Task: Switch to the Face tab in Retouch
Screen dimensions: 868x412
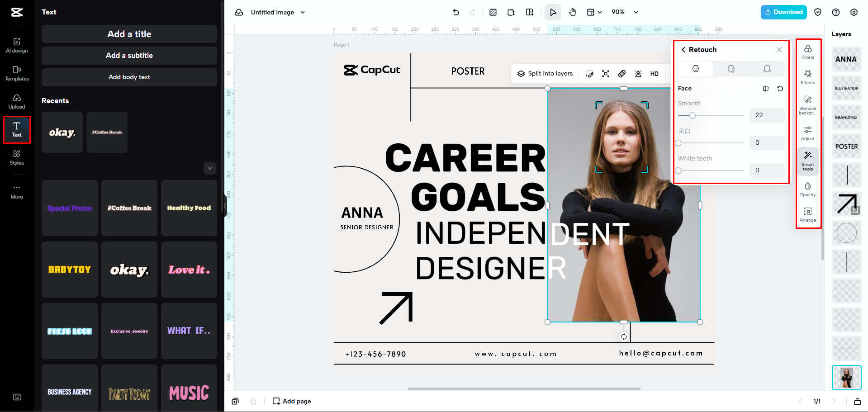Action: click(695, 68)
